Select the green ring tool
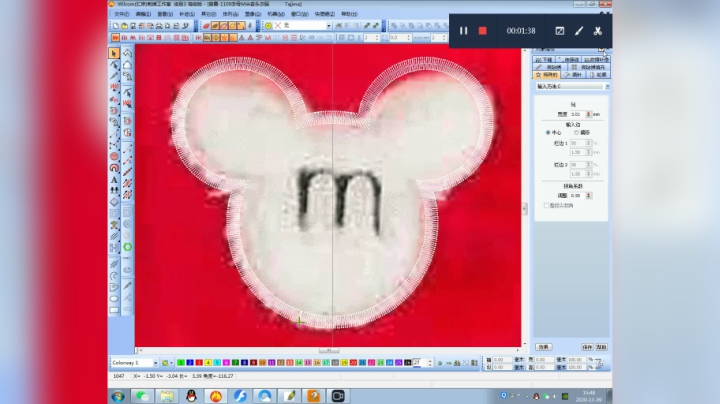This screenshot has height=404, width=720. click(127, 247)
